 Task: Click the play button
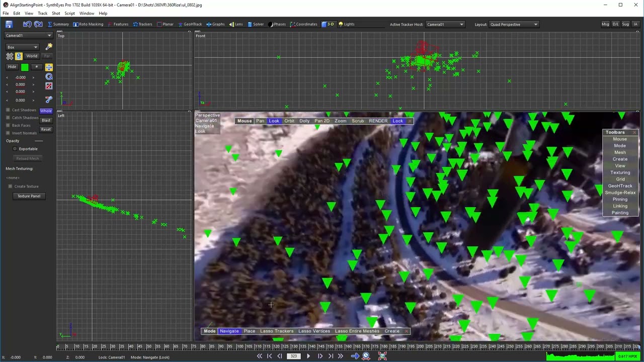(x=308, y=356)
